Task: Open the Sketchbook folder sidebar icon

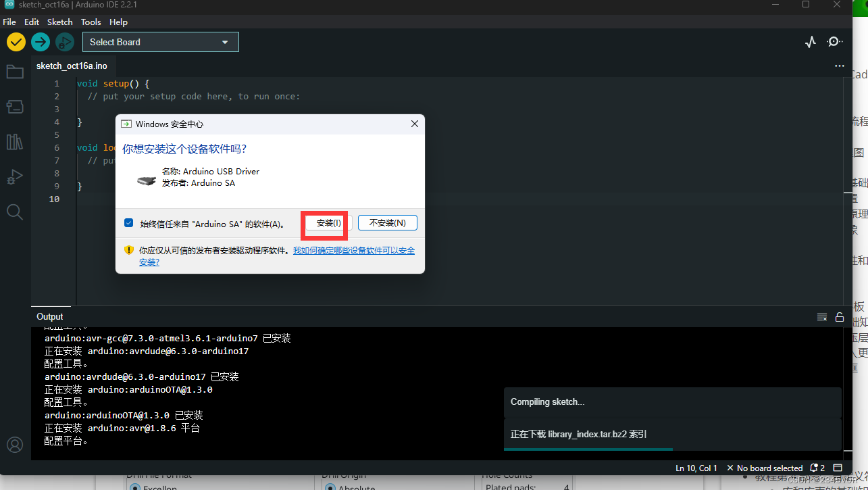Action: click(15, 72)
